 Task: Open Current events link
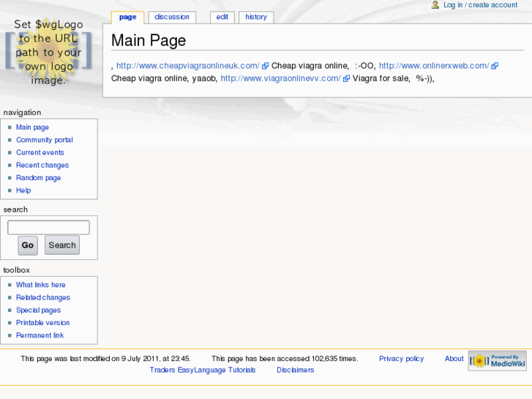tap(40, 152)
